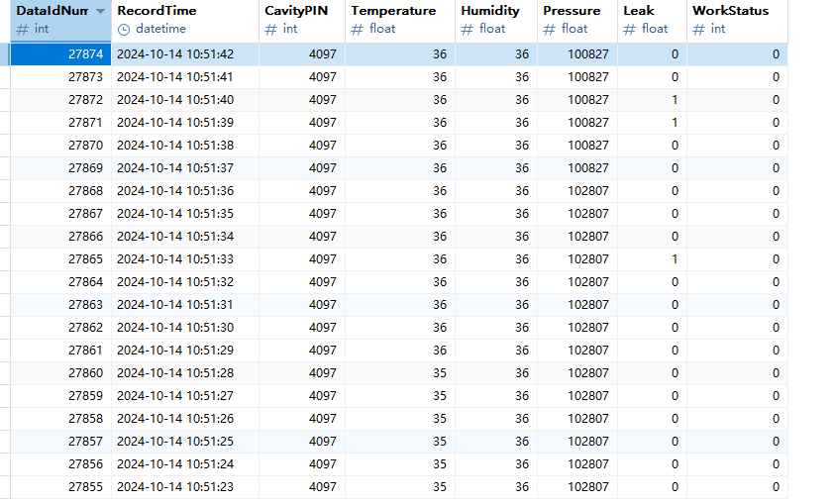The height and width of the screenshot is (504, 835).
Task: Click the hash type icon under DataIdNum
Action: coord(23,29)
